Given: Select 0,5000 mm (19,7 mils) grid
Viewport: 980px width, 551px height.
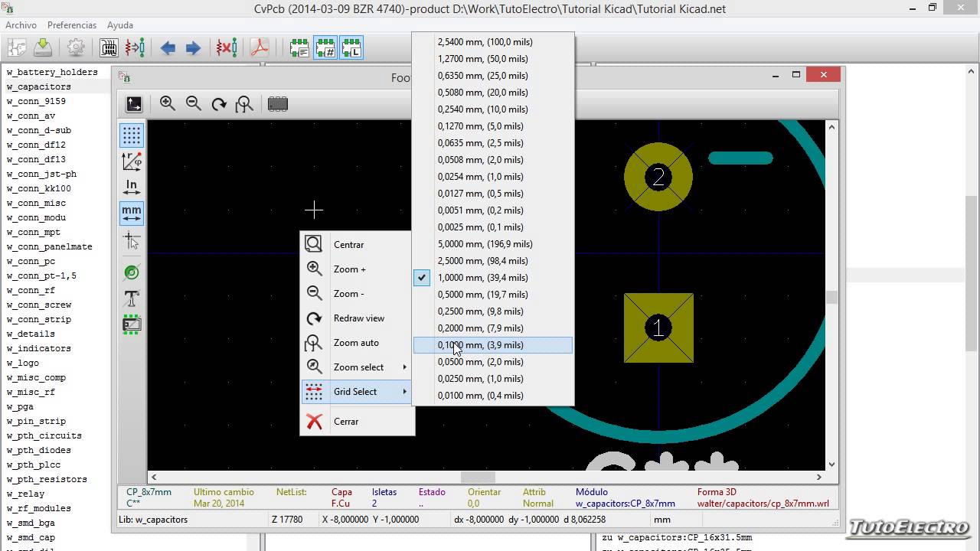Looking at the screenshot, I should point(493,295).
